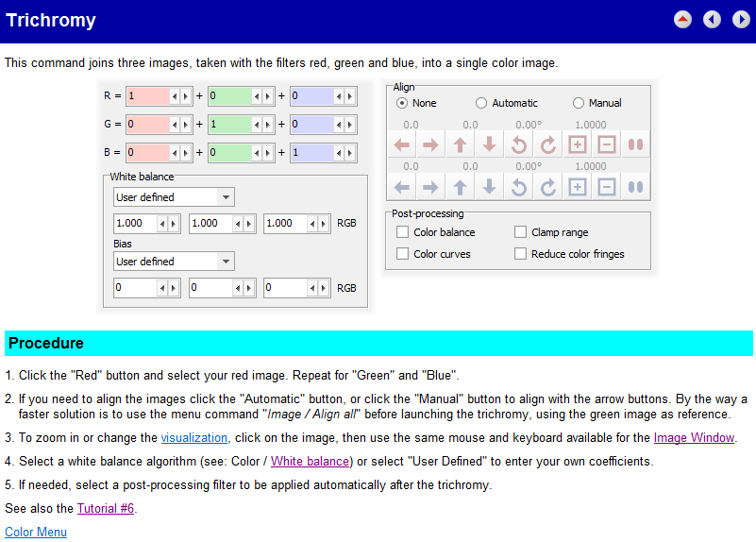The width and height of the screenshot is (756, 542).
Task: Decrease the middle Bias value
Action: coord(238,288)
